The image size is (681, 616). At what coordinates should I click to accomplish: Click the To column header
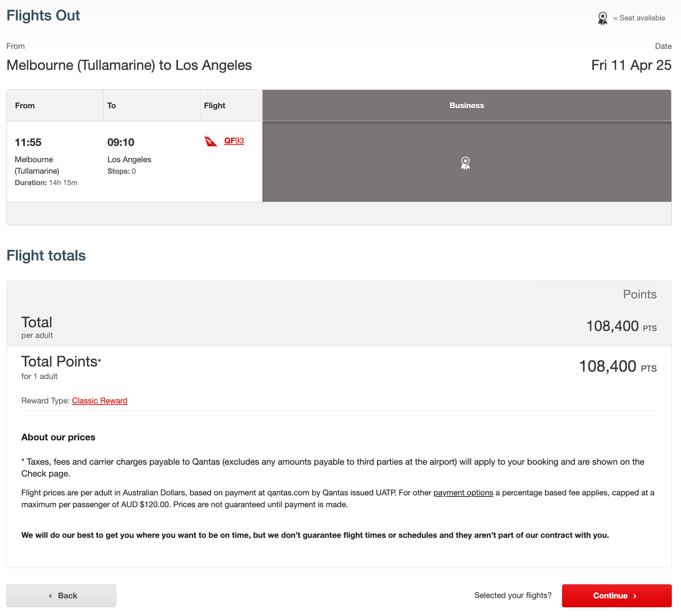112,106
